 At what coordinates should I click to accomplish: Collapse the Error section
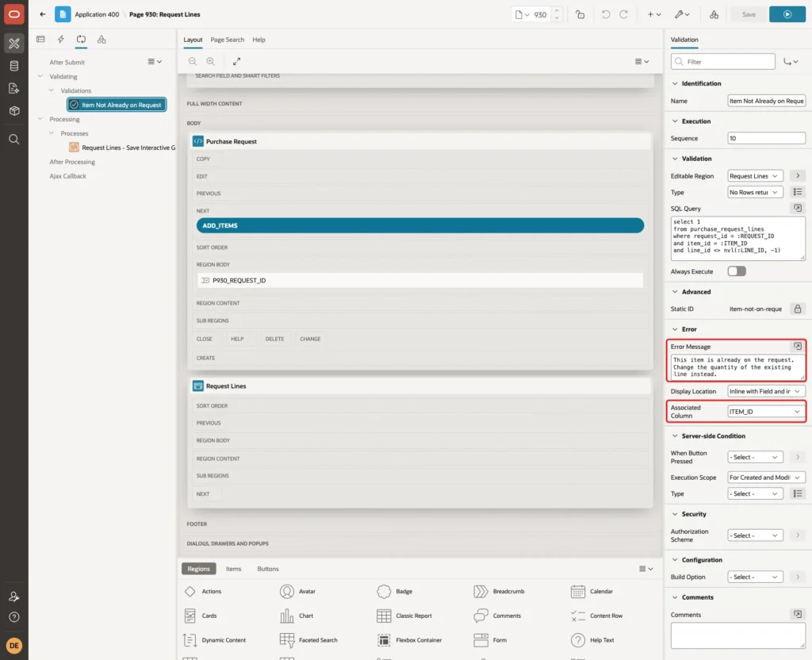pos(674,329)
